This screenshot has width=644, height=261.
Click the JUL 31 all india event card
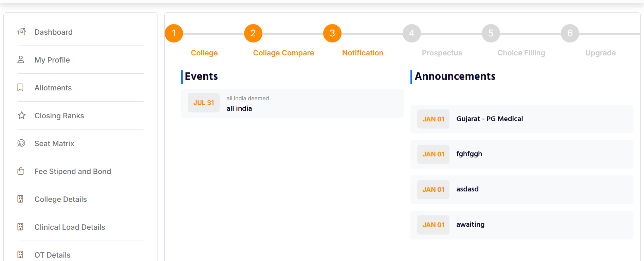pos(292,103)
